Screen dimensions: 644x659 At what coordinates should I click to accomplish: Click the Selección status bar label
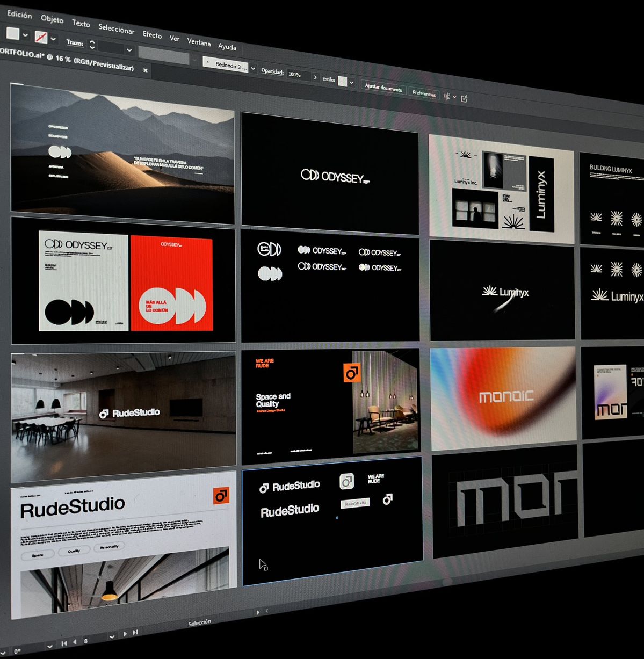click(x=199, y=622)
